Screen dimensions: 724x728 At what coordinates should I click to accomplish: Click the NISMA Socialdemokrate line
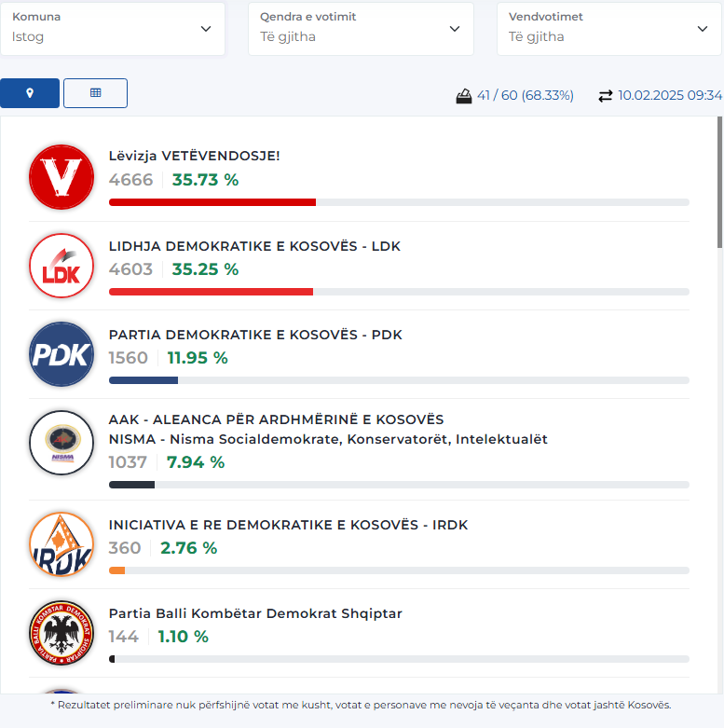tap(328, 439)
